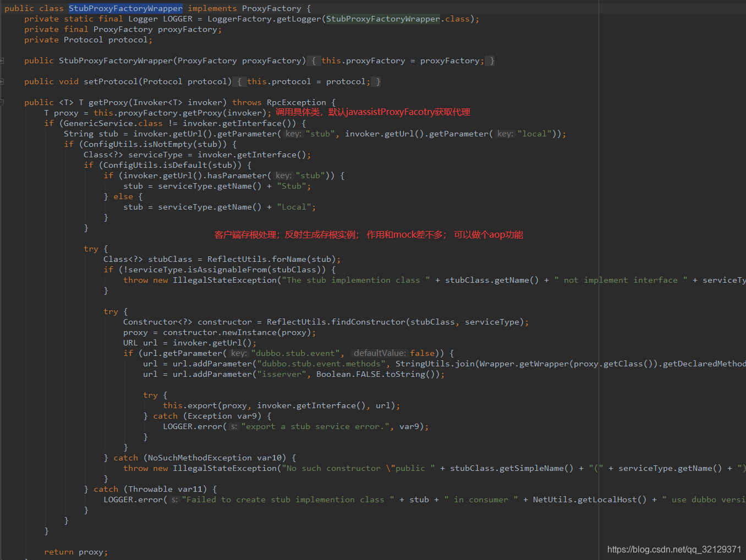
Task: Click 'ReflectUtils.forName(stub)' call
Action: click(x=272, y=259)
